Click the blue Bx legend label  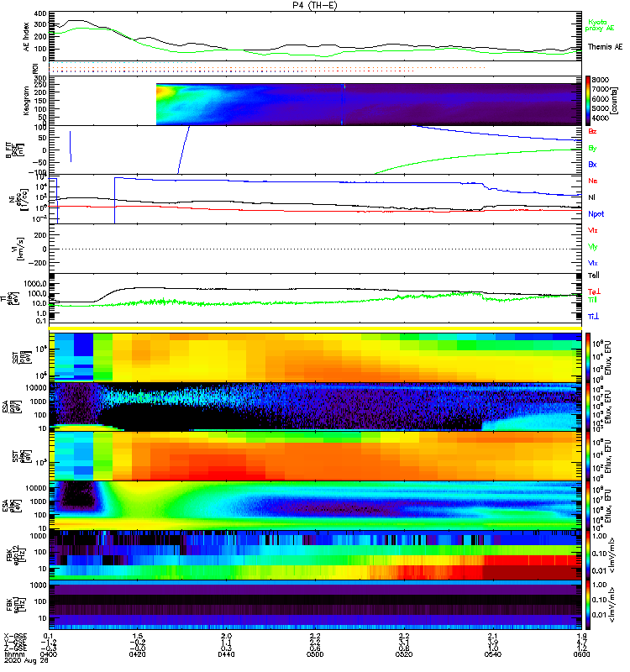[592, 164]
